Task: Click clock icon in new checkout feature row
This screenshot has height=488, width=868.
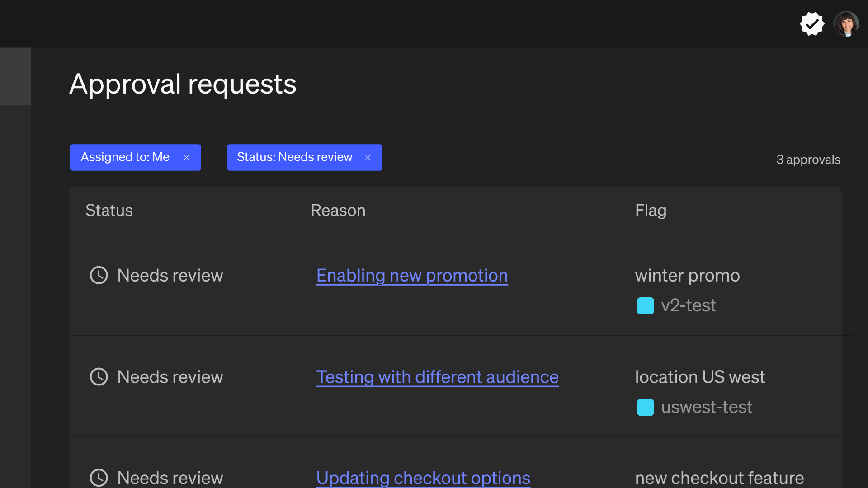Action: pos(99,478)
